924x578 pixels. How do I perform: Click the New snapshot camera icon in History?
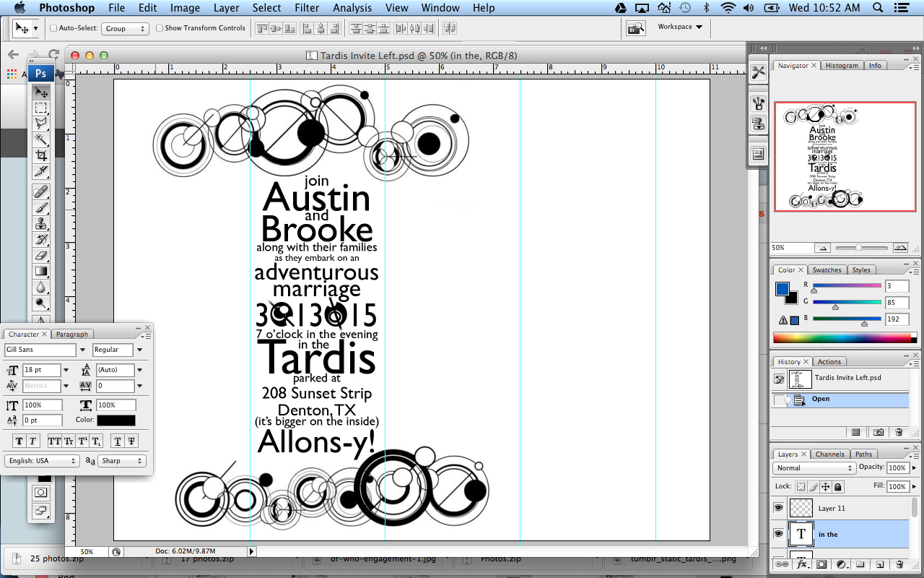(x=879, y=432)
